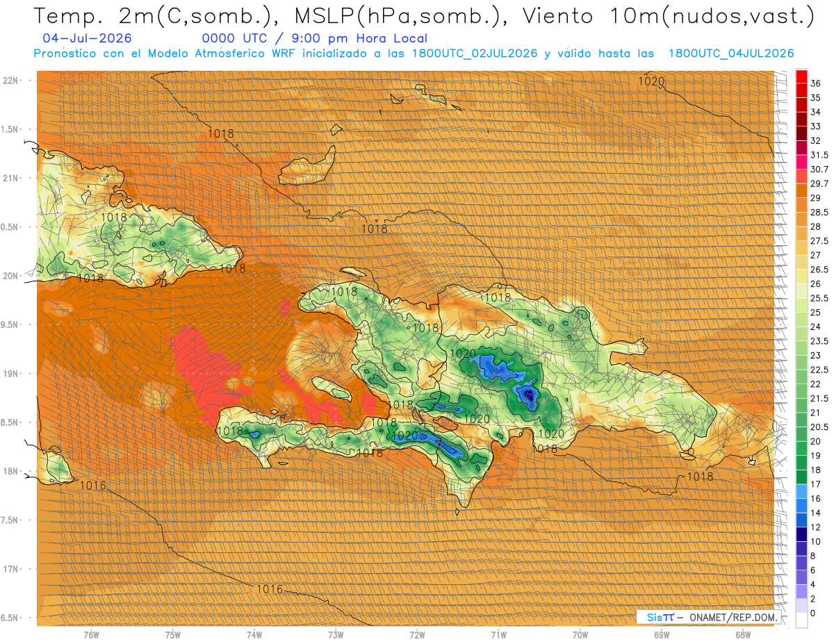Click the 20N latitude axis label

[10, 276]
